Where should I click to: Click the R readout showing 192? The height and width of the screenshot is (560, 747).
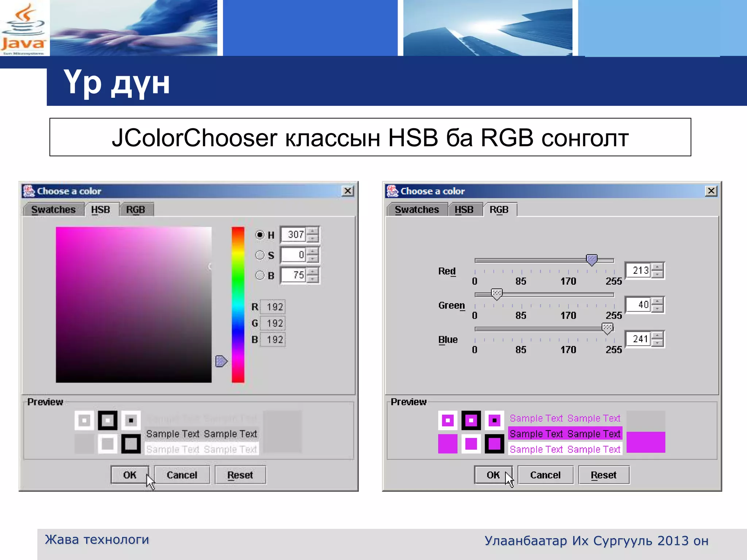point(273,307)
